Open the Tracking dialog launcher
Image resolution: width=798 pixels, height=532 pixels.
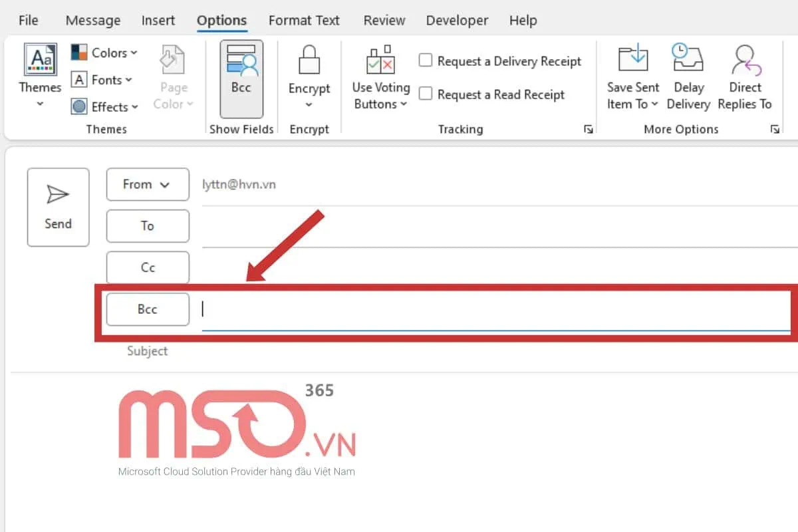coord(588,130)
